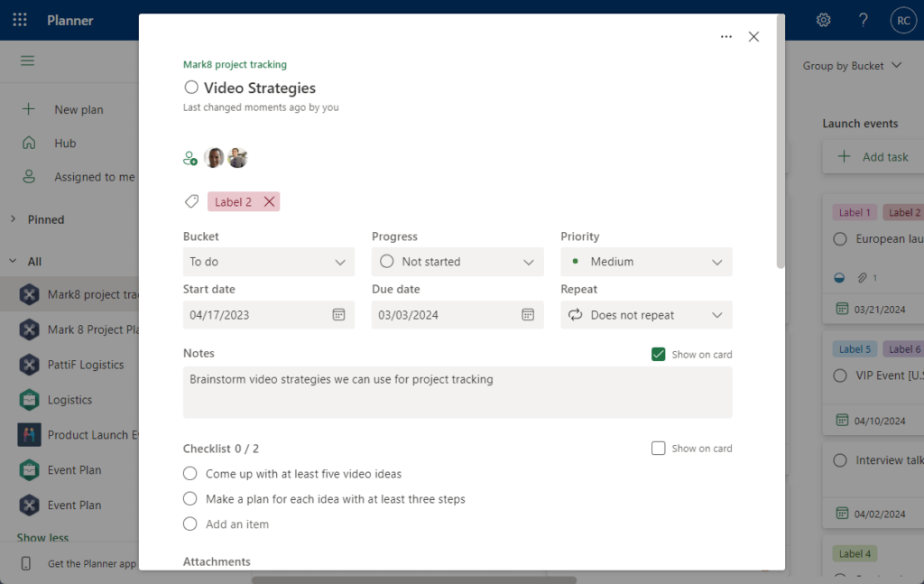924x584 pixels.
Task: Click the Assigned to me person icon
Action: tap(28, 176)
